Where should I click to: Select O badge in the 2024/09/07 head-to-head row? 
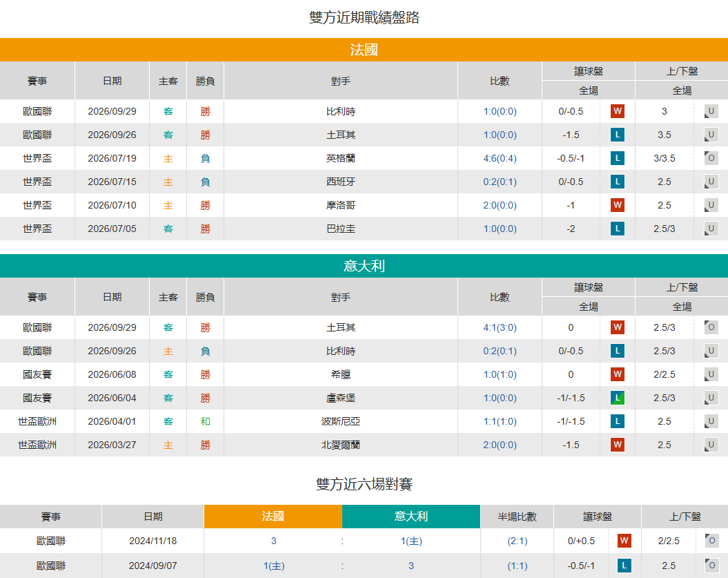(x=711, y=566)
